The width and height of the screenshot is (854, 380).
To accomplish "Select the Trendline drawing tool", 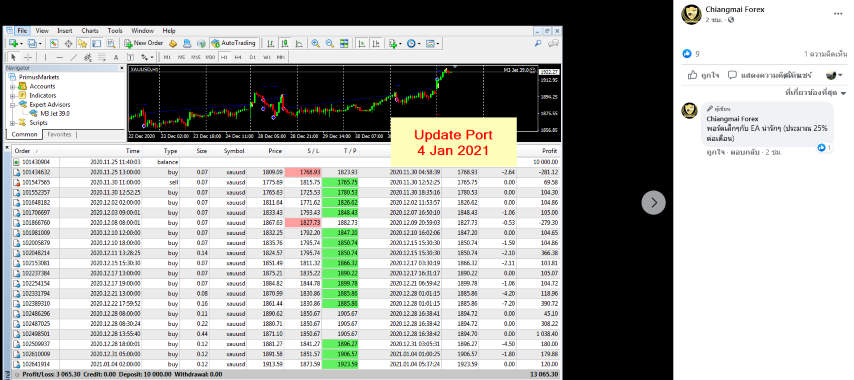I will 74,57.
